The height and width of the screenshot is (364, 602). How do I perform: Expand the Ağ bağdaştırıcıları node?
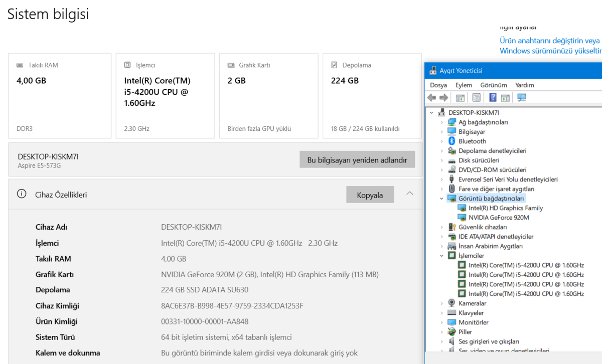click(441, 122)
